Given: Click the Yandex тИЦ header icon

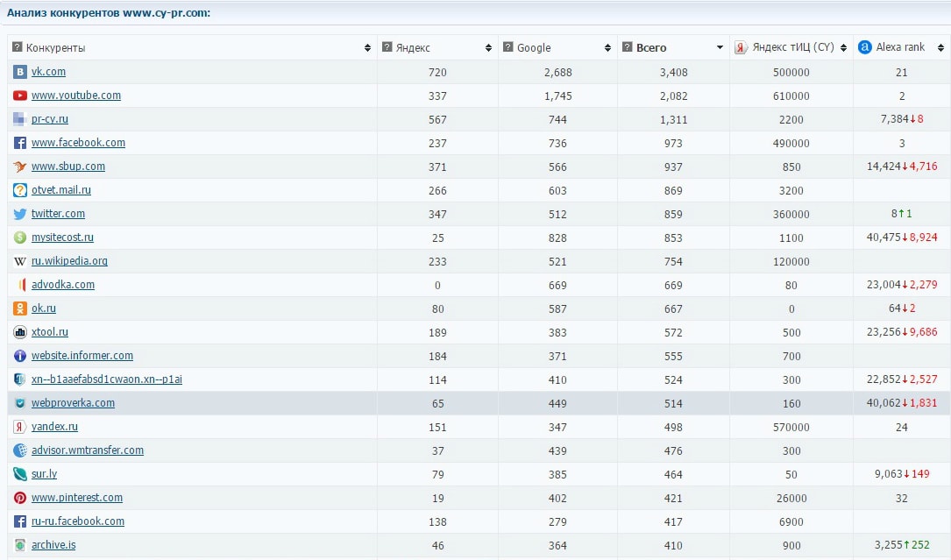Looking at the screenshot, I should click(741, 47).
